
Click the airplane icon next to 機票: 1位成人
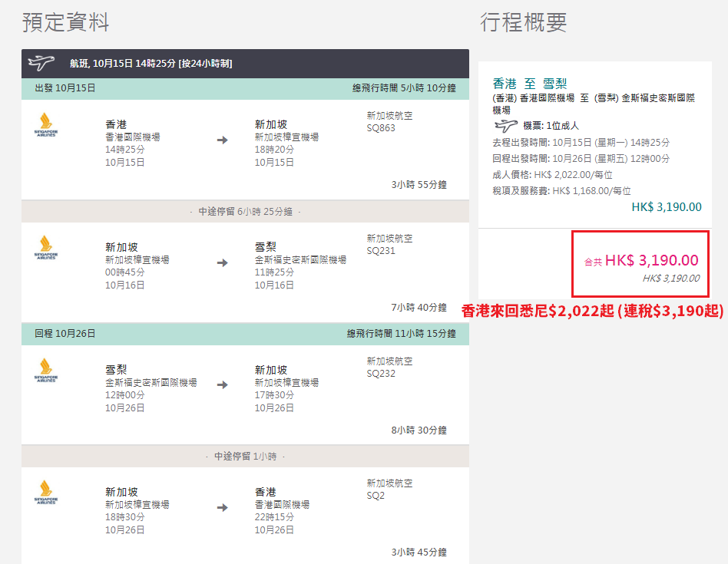coord(505,125)
